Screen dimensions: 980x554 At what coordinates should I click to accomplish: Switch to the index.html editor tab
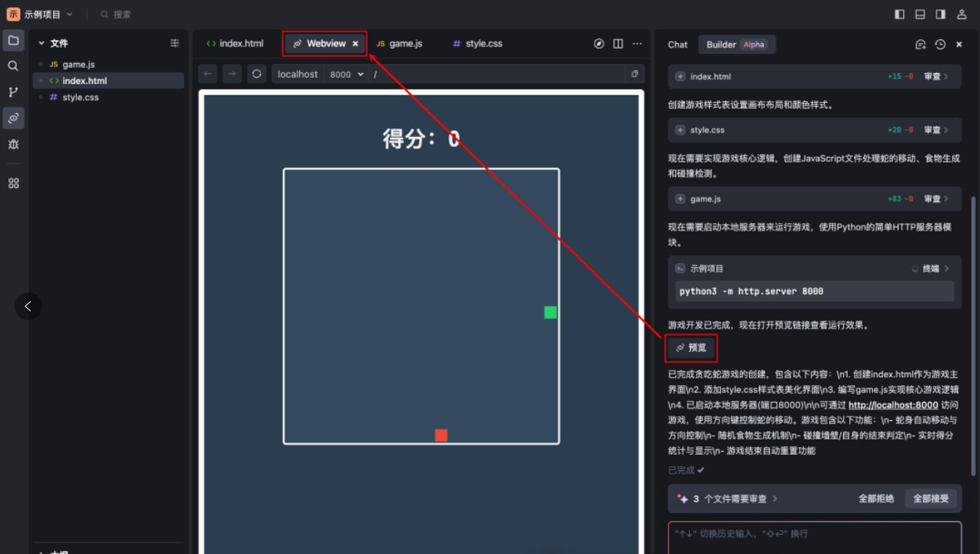pyautogui.click(x=235, y=44)
